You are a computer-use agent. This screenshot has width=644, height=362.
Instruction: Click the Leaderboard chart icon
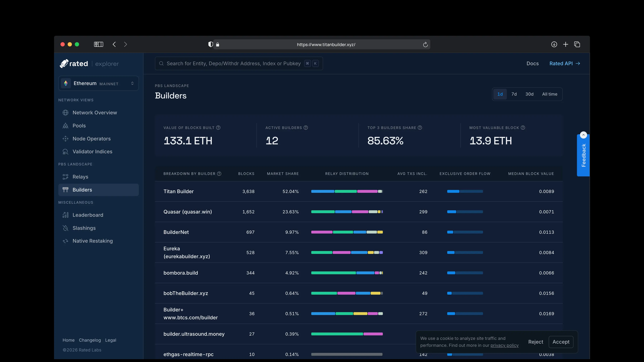(65, 215)
